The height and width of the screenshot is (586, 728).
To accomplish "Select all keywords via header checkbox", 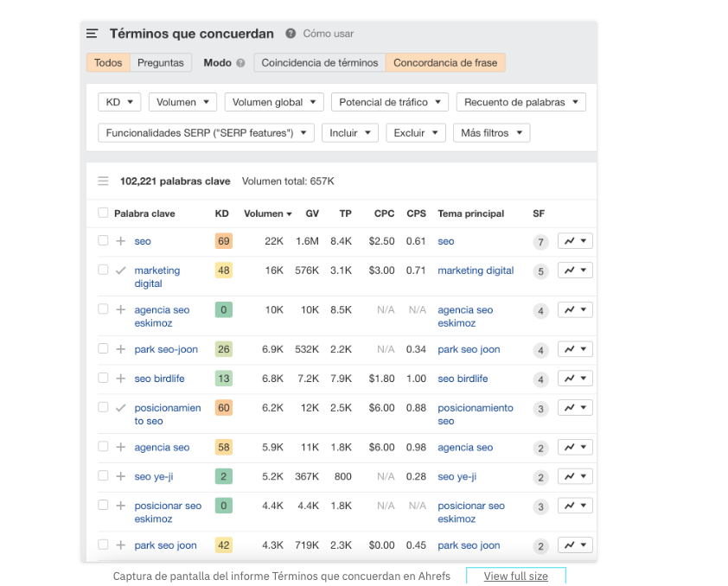I will pyautogui.click(x=101, y=213).
